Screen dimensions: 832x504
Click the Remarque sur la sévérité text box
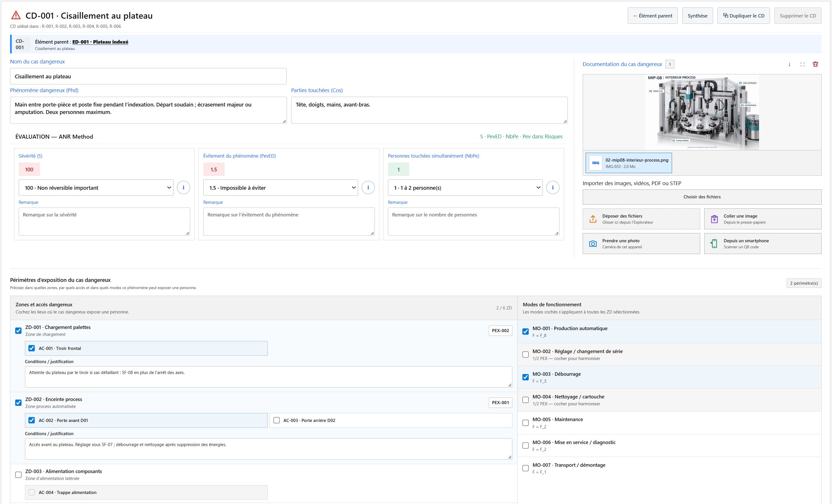[104, 222]
